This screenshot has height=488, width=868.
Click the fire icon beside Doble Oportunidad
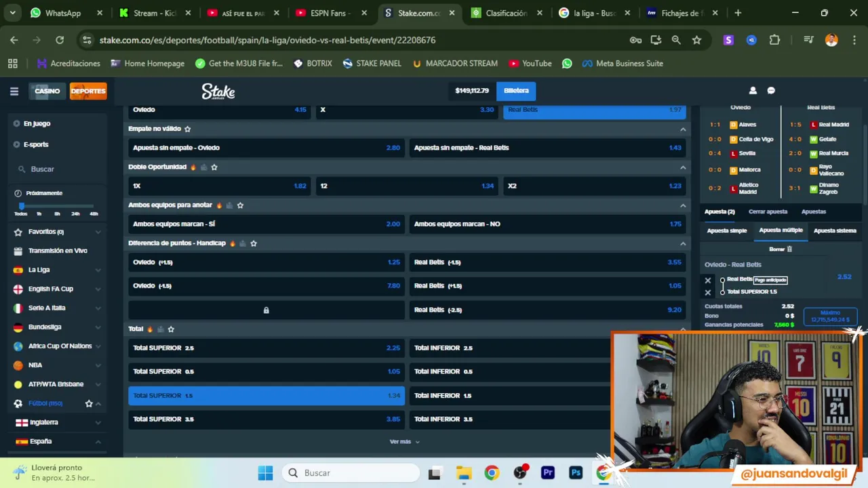193,167
